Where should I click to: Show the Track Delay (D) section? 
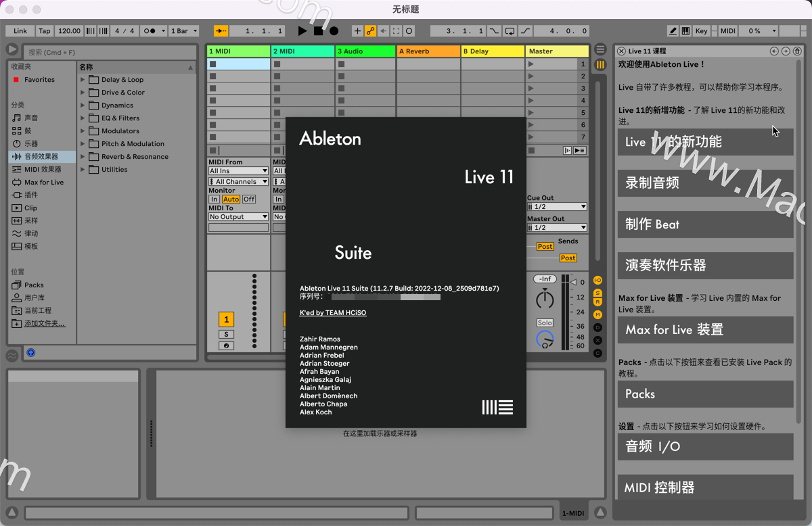point(597,327)
